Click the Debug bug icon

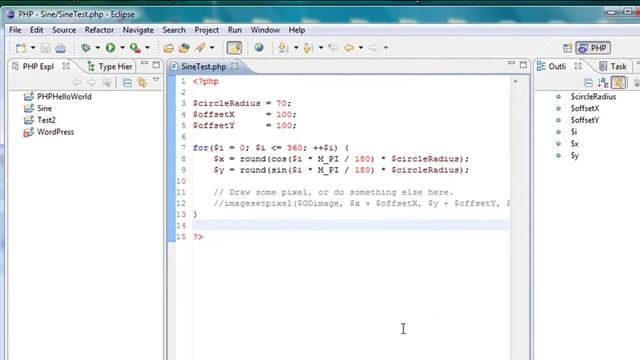tap(86, 48)
